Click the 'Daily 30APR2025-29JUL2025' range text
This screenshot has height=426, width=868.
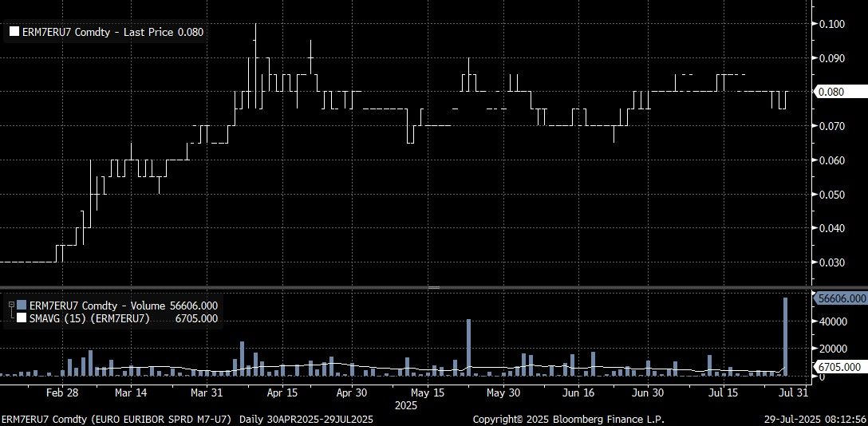[x=306, y=420]
